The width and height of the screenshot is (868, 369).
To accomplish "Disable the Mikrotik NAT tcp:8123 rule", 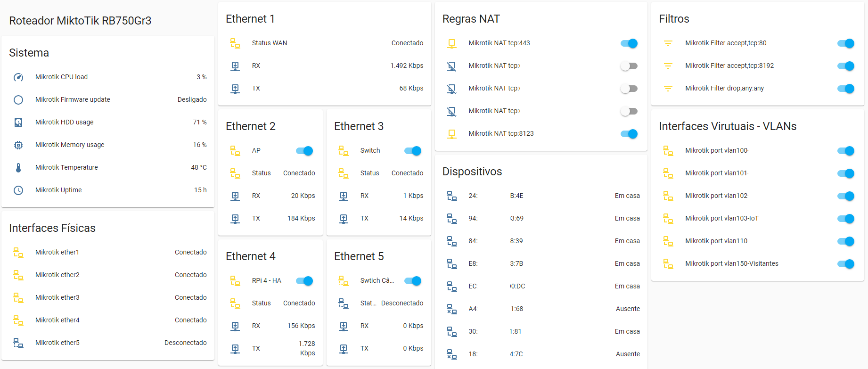I will point(629,134).
